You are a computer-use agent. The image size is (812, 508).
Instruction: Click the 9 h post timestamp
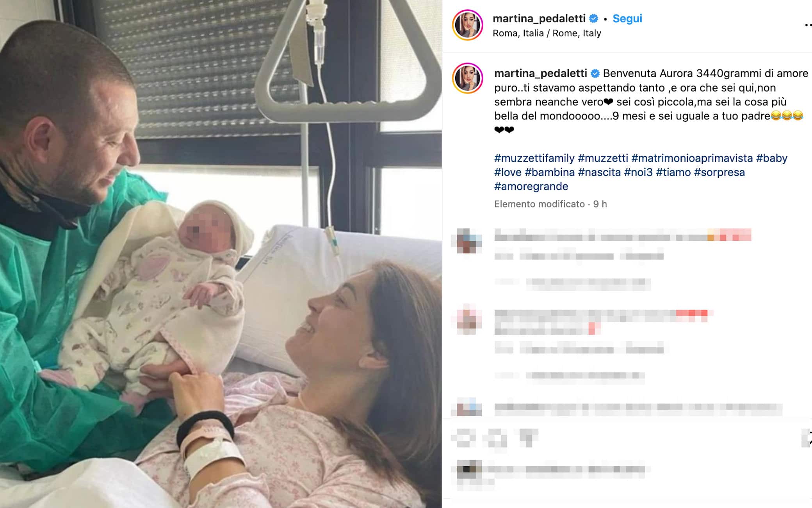click(600, 204)
